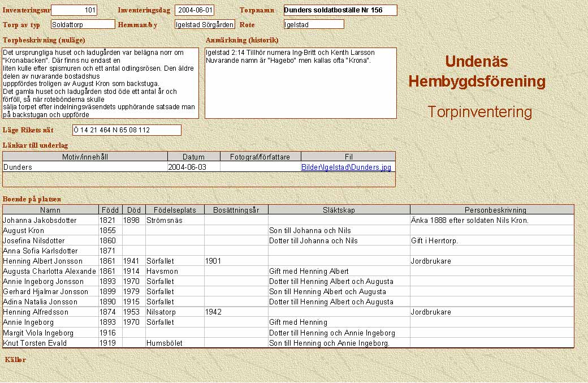Click the Personbeskrivning column header
Screen dimensions: 588x383
pos(492,210)
